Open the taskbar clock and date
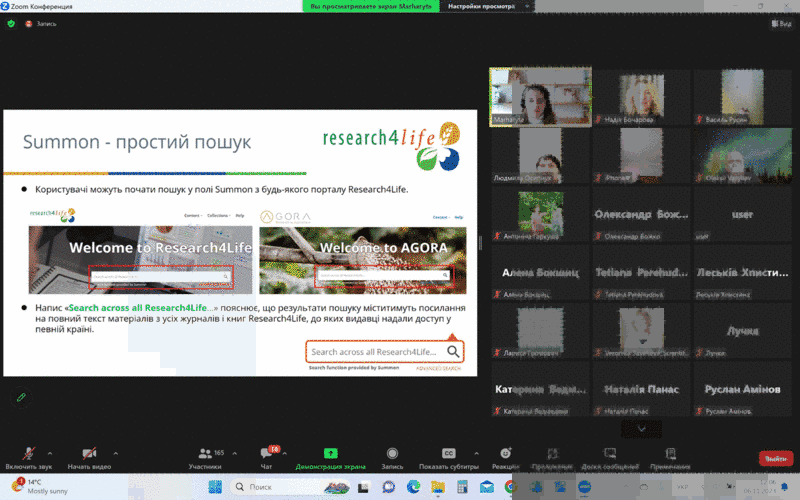800x500 pixels. tap(761, 487)
